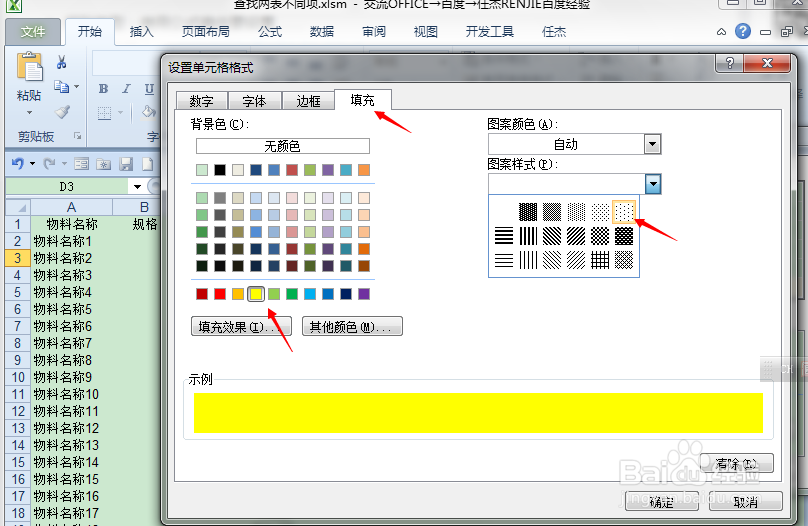Click the 清除 button
Image resolution: width=808 pixels, height=526 pixels.
737,463
